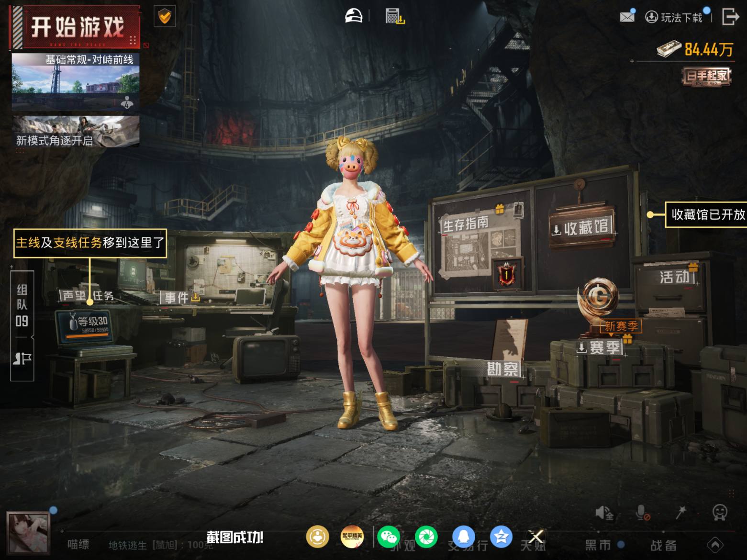
Task: Share screenshot to WeChat
Action: point(389,537)
